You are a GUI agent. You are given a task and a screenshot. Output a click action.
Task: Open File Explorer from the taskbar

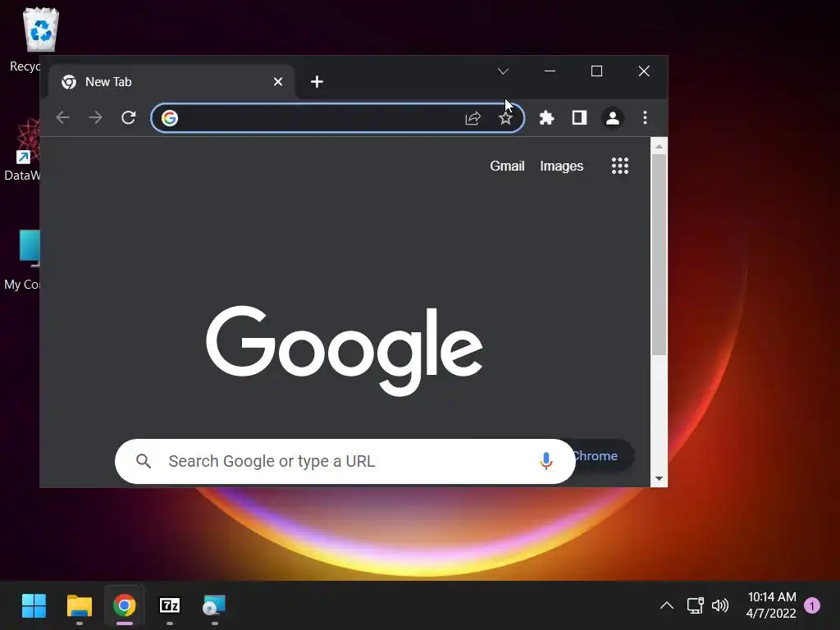point(80,606)
